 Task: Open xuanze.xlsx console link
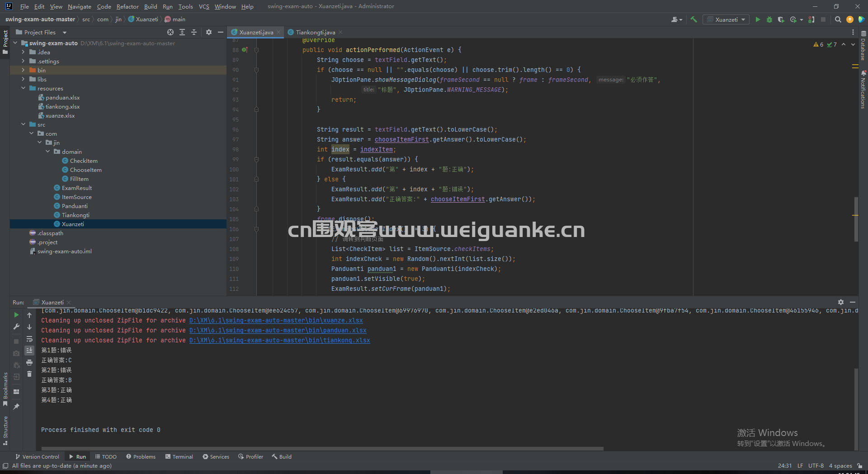point(276,320)
